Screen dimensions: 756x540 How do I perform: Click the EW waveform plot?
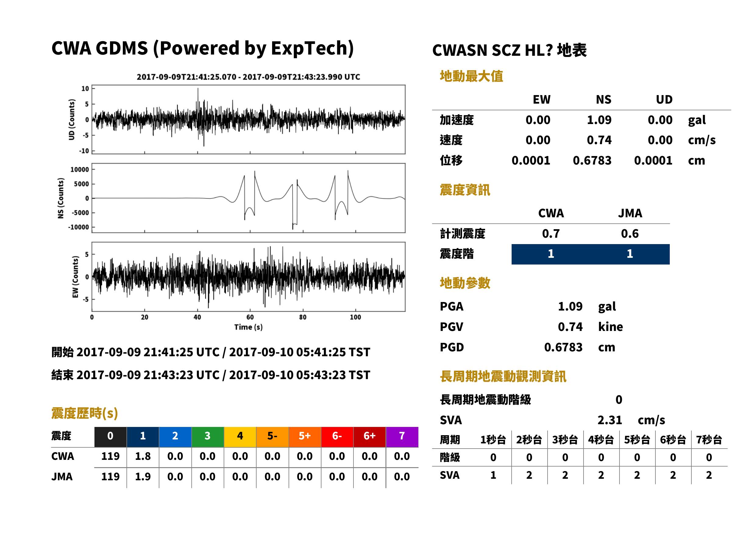tap(248, 277)
